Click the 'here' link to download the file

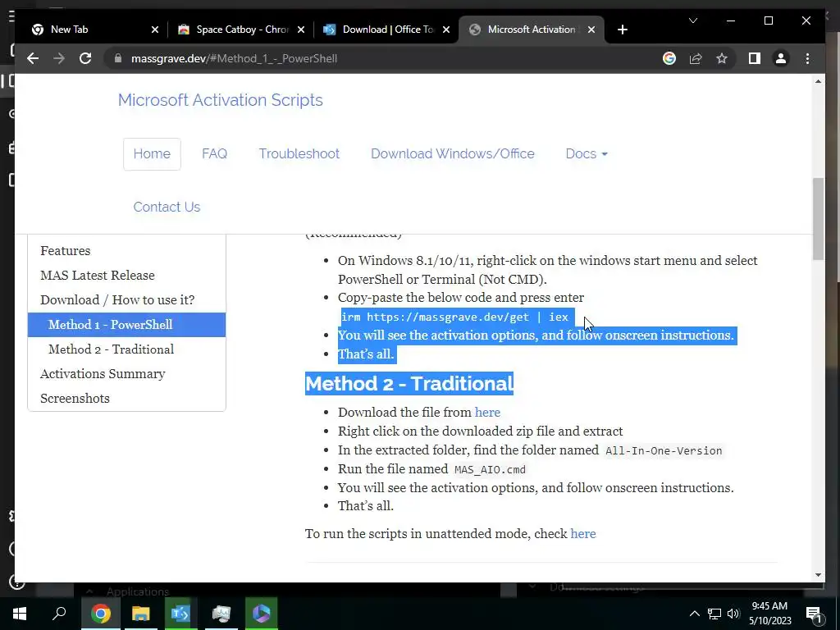(487, 412)
